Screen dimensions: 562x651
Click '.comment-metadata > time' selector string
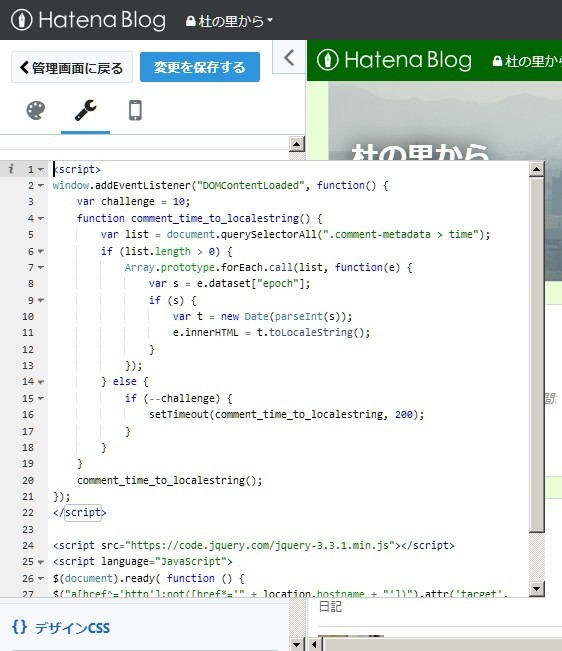[x=401, y=235]
